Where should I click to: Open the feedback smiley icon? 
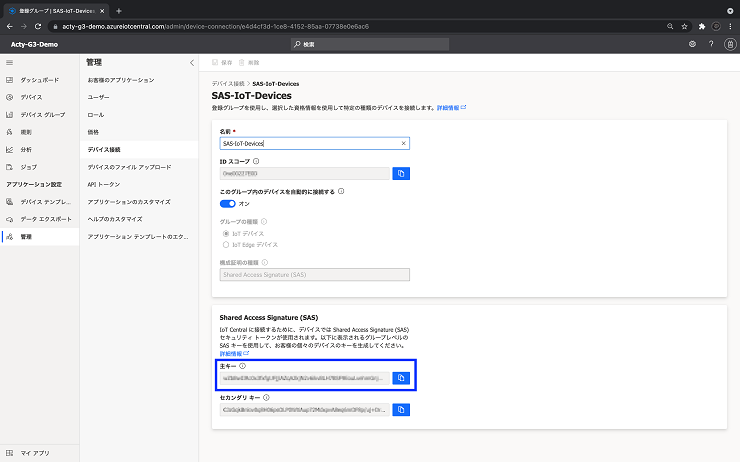click(x=692, y=44)
